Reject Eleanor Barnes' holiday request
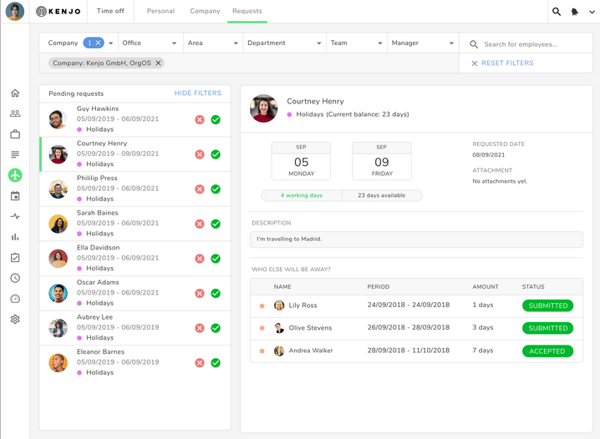This screenshot has width=600, height=439. [x=200, y=363]
